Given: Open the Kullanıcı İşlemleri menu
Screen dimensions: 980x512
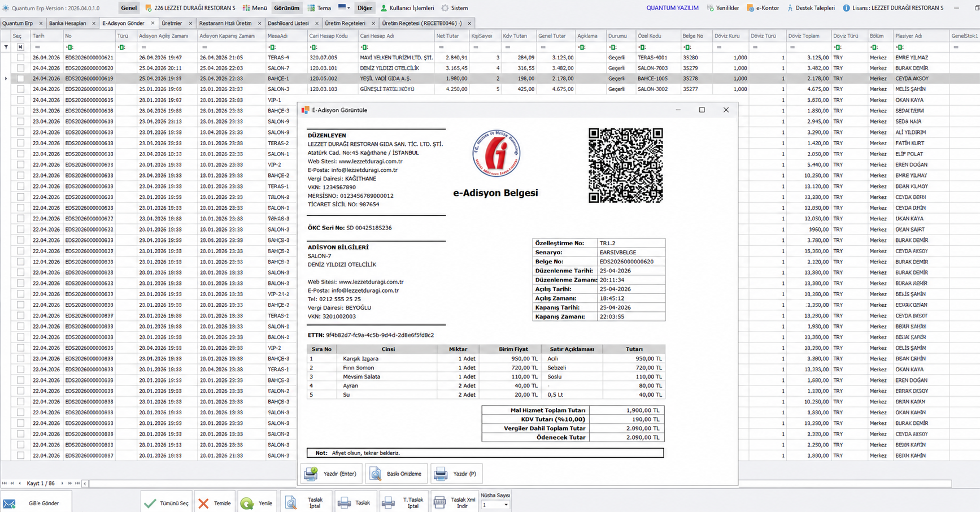Looking at the screenshot, I should coord(407,8).
